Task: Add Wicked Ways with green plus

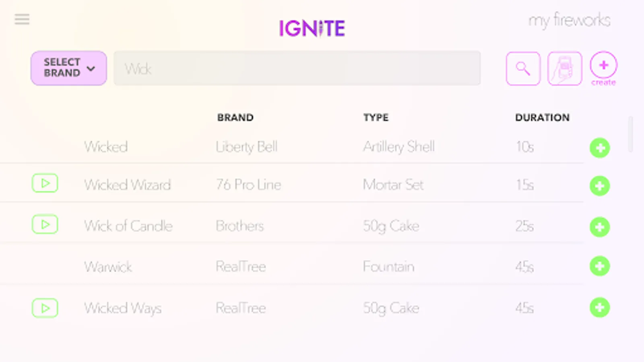Action: 600,308
